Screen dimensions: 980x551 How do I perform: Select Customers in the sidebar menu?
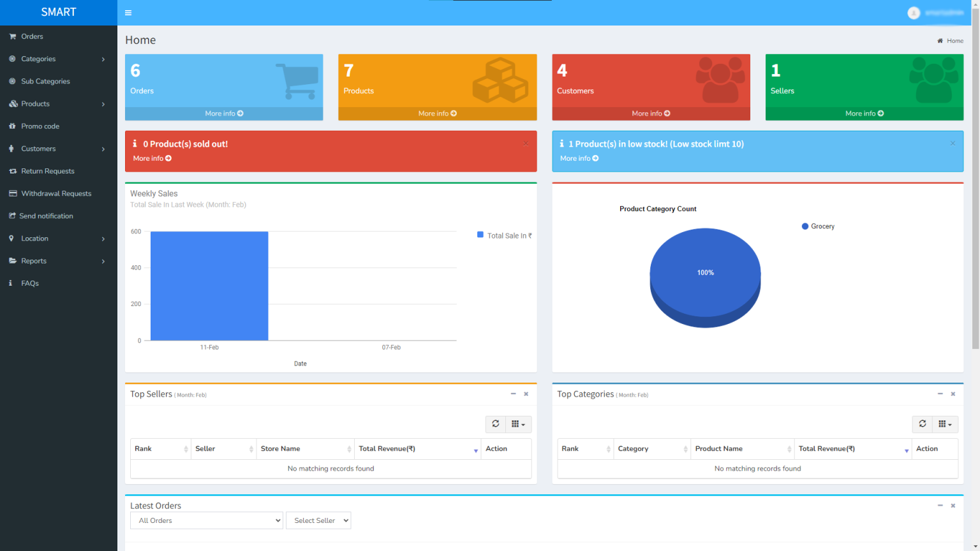[x=40, y=148]
